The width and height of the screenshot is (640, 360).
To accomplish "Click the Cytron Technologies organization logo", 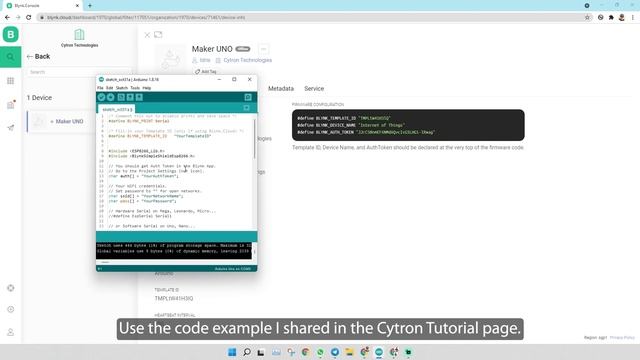I will [x=79, y=34].
